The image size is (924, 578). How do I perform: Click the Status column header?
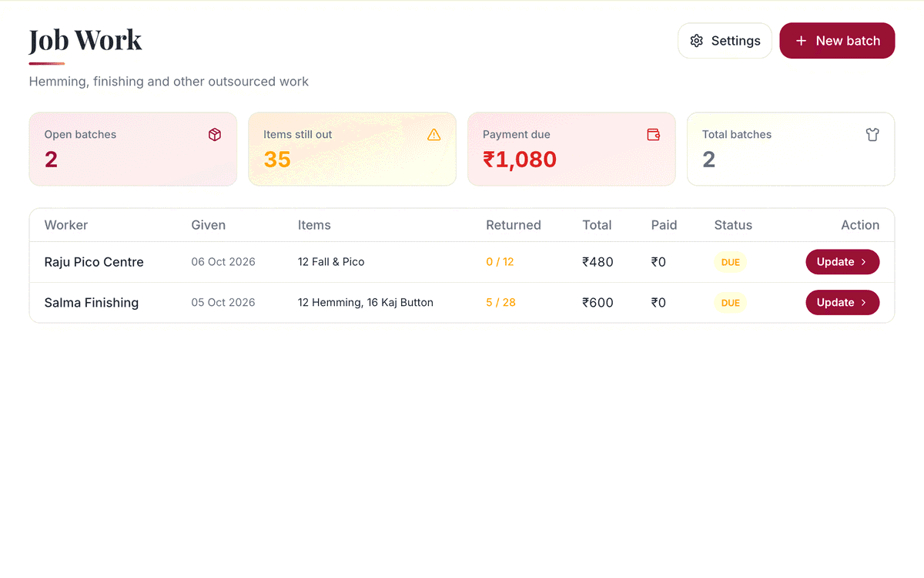733,225
